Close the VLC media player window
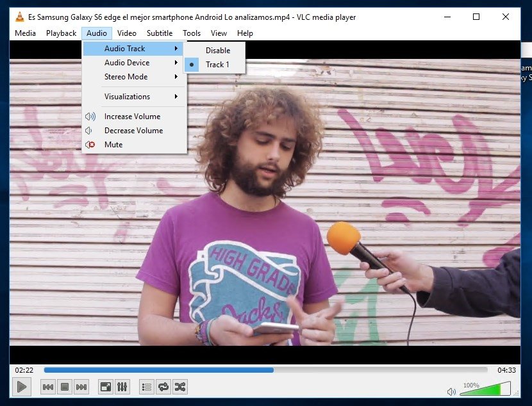 tap(506, 17)
